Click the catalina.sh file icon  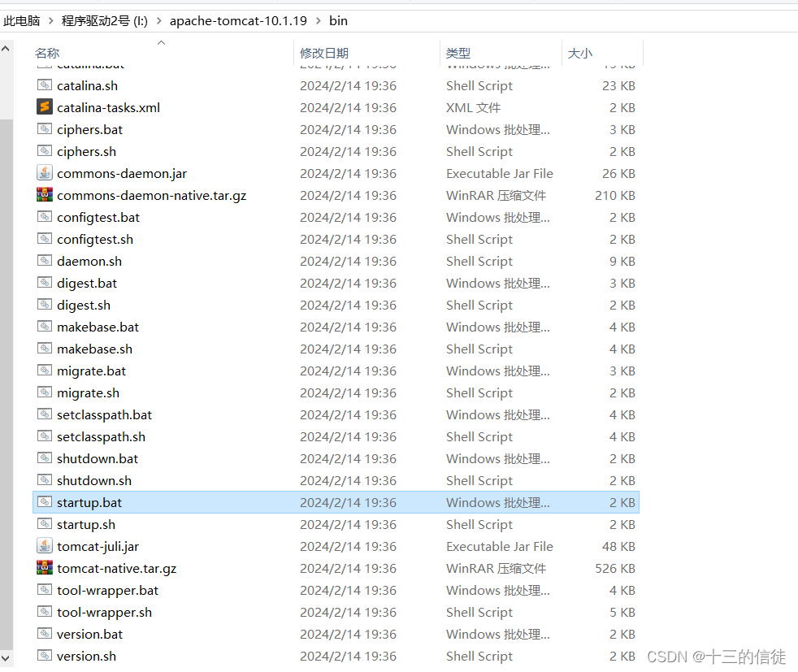click(44, 85)
